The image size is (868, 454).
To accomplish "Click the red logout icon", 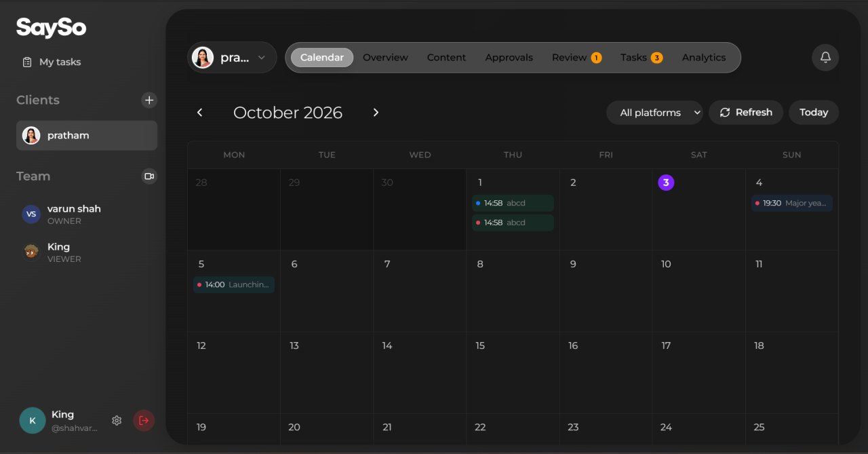I will (144, 421).
